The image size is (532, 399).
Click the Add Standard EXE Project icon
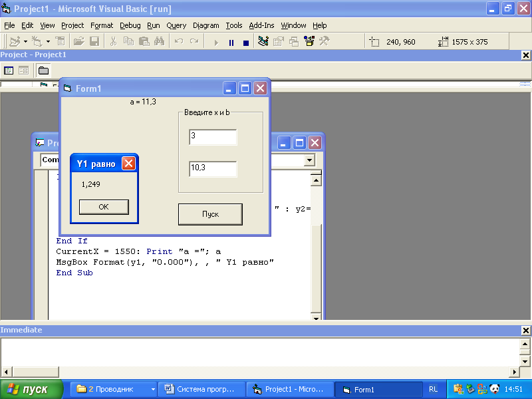coord(15,41)
